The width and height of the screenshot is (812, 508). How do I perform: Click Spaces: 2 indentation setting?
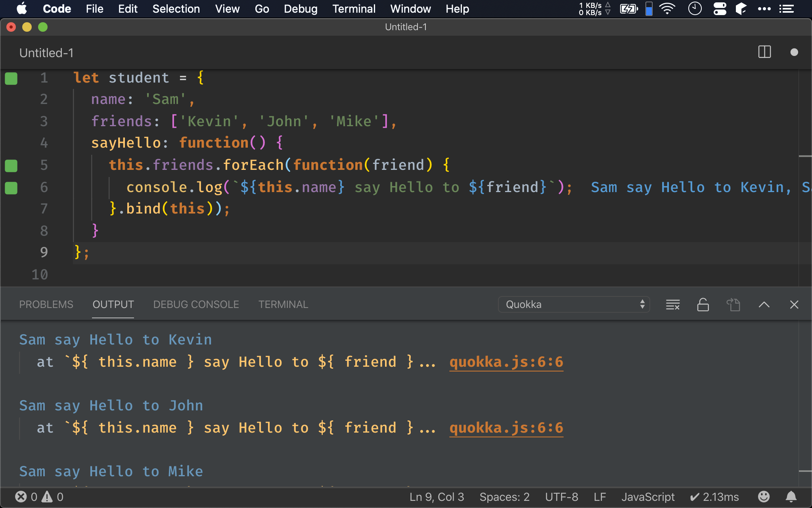coord(504,496)
